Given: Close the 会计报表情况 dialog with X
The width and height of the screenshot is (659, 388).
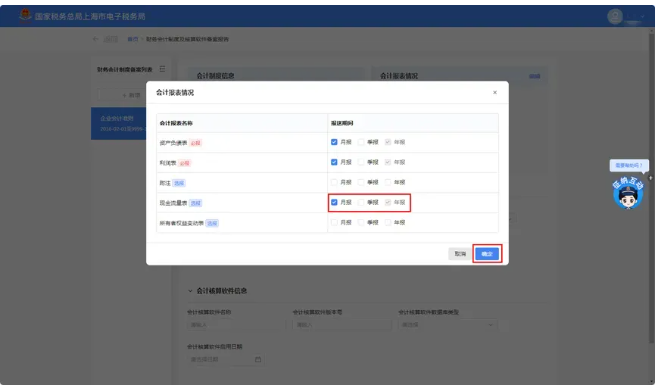Looking at the screenshot, I should pyautogui.click(x=495, y=92).
